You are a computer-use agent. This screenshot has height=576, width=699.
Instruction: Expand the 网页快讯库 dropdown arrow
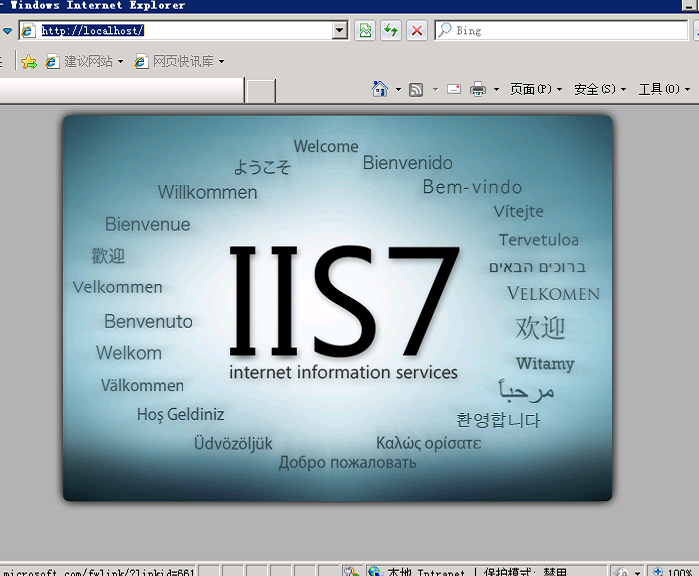(222, 62)
